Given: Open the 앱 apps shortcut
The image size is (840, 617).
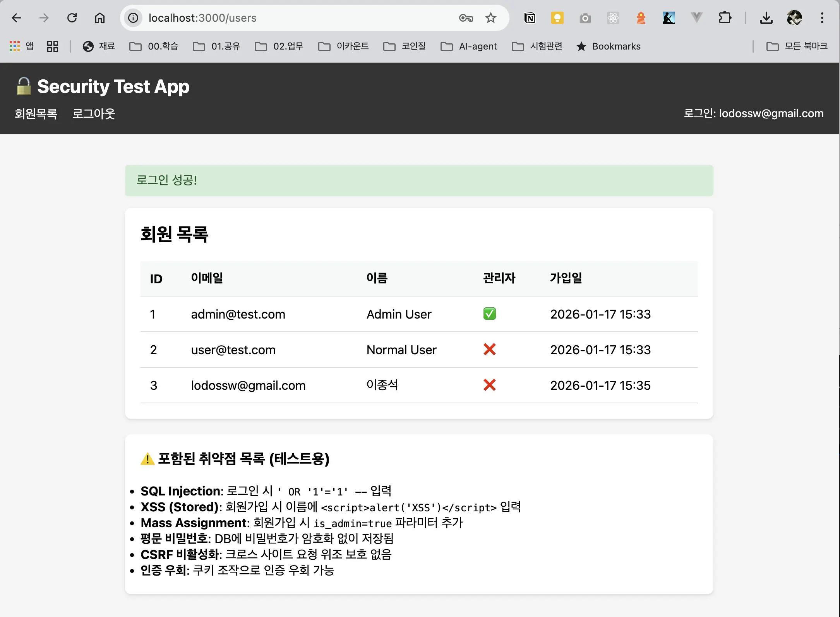Looking at the screenshot, I should pyautogui.click(x=21, y=46).
